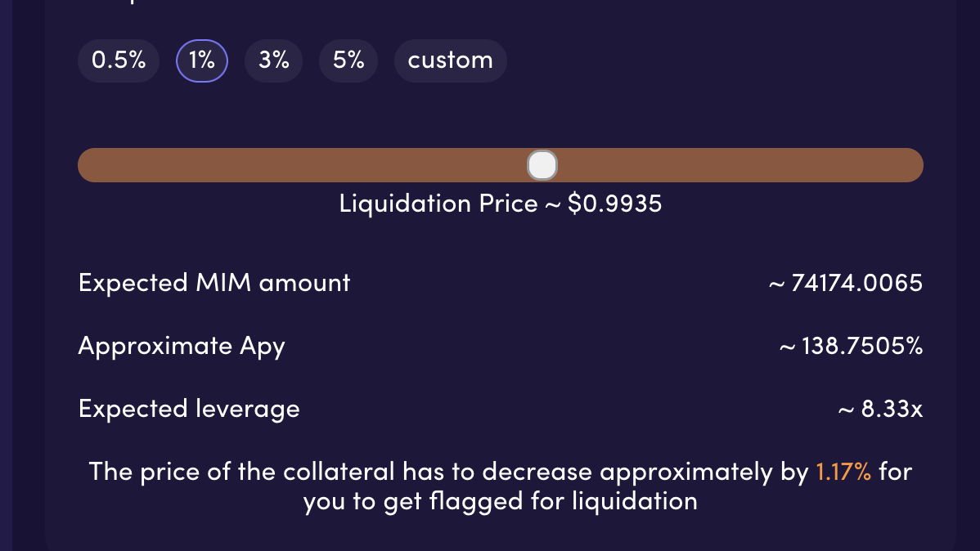Click the Liquidation Price label
This screenshot has width=980, height=551.
pos(438,204)
